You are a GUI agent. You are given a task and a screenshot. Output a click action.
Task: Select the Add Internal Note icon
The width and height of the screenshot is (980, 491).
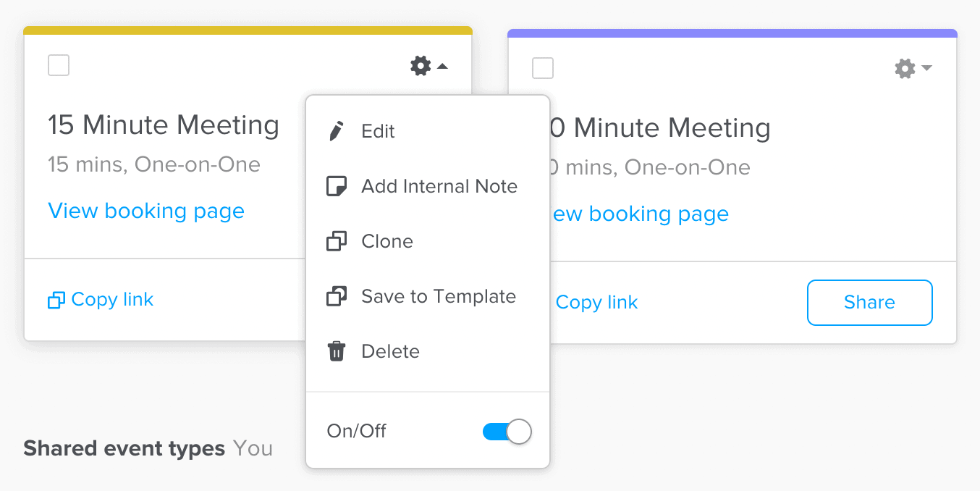[x=336, y=185]
